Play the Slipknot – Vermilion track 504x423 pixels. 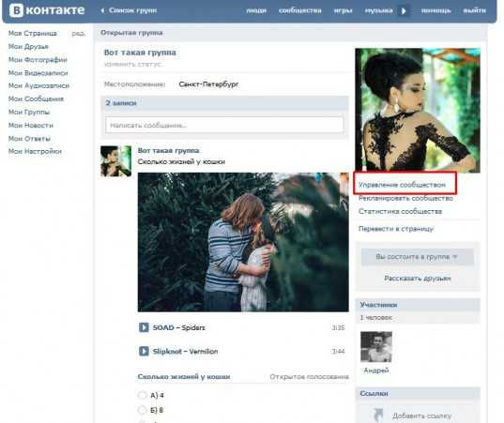coord(144,351)
